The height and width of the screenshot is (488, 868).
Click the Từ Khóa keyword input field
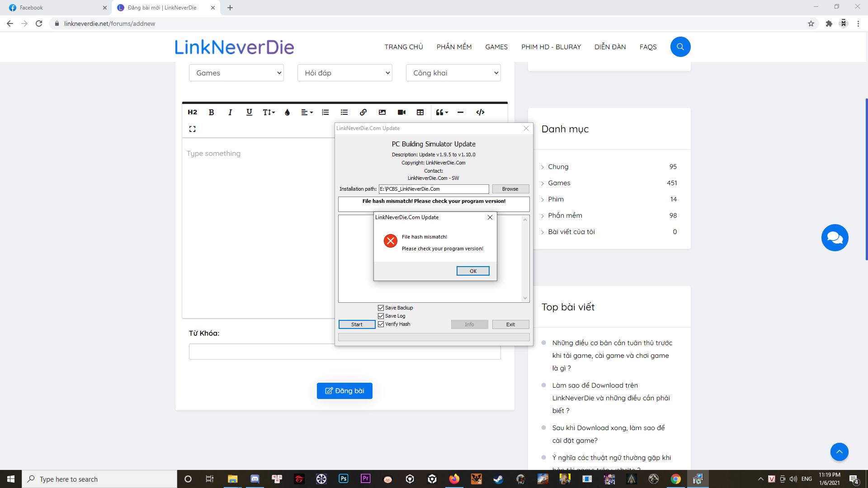pos(345,352)
